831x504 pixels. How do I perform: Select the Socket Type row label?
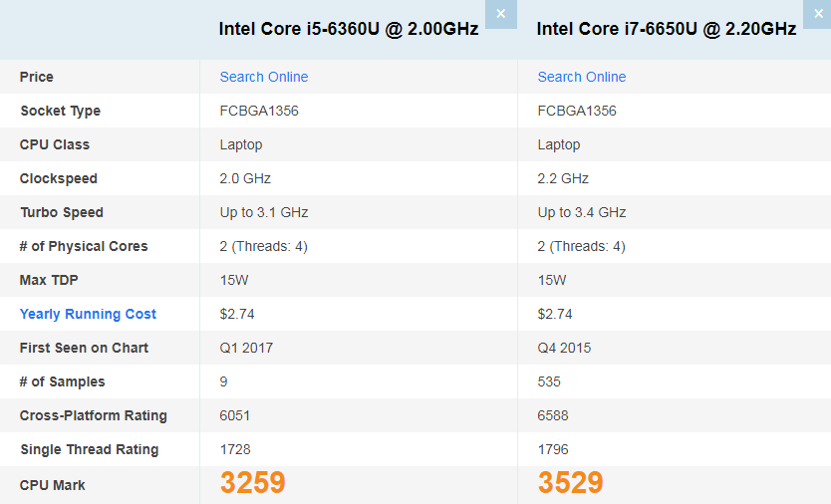coord(60,111)
